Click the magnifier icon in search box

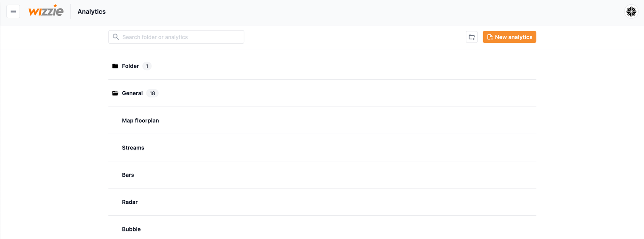[x=116, y=37]
